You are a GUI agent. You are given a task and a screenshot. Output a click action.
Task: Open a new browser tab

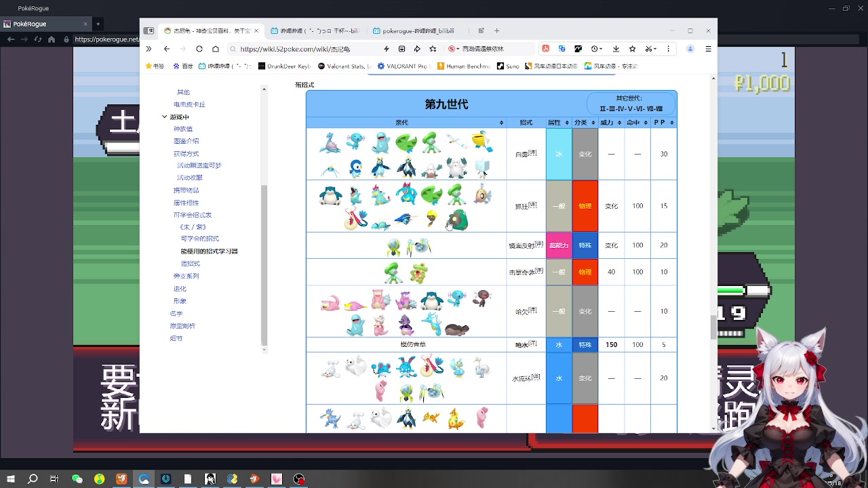click(x=496, y=30)
